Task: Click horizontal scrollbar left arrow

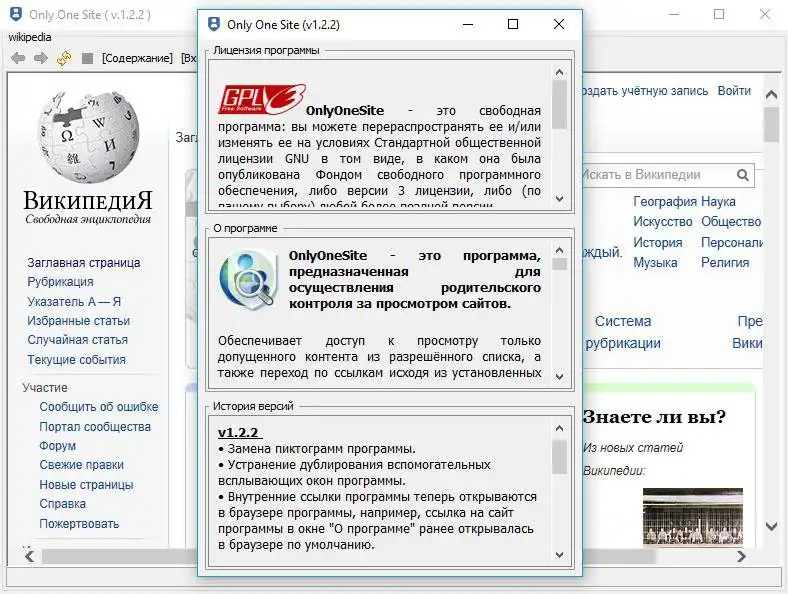Action: tap(29, 556)
